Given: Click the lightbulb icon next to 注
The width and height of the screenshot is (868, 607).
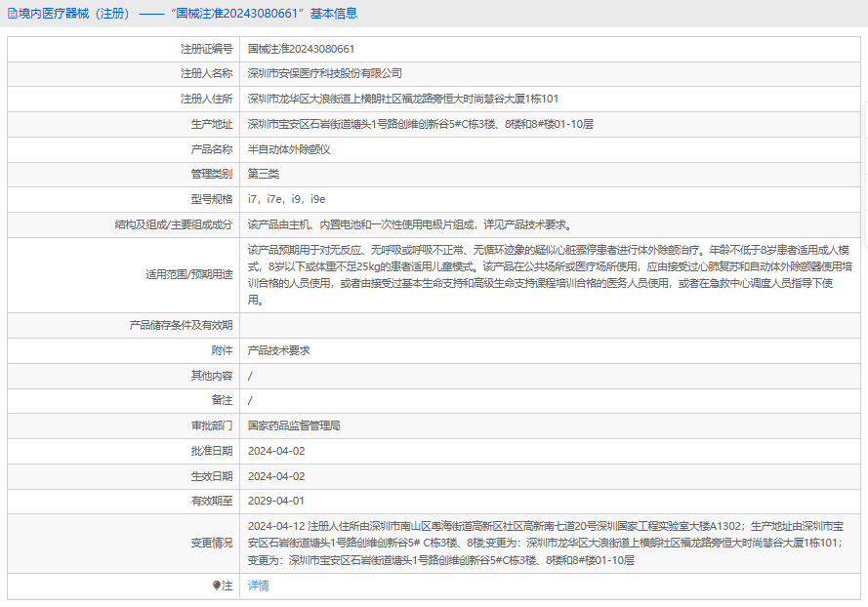Looking at the screenshot, I should point(217,586).
